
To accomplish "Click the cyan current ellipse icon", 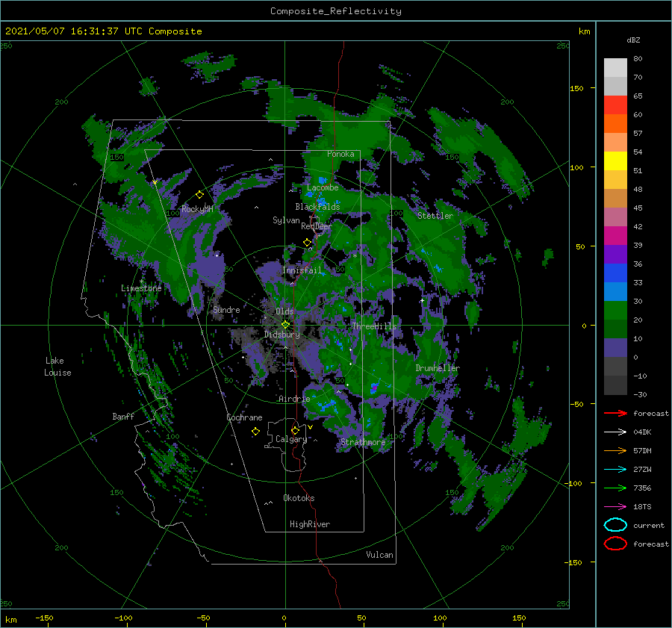I will 615,525.
